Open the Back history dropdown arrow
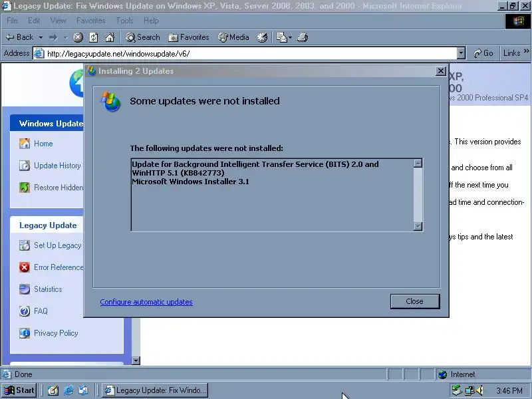532x399 pixels. tap(41, 37)
